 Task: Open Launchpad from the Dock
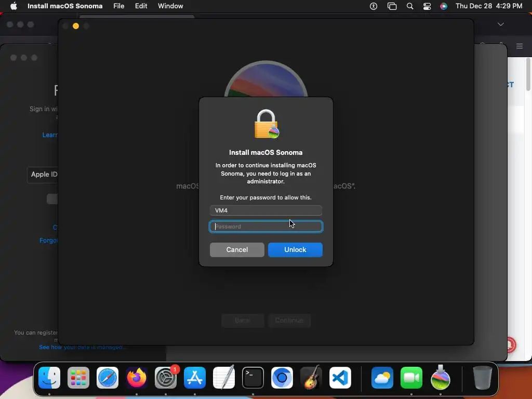pyautogui.click(x=78, y=377)
